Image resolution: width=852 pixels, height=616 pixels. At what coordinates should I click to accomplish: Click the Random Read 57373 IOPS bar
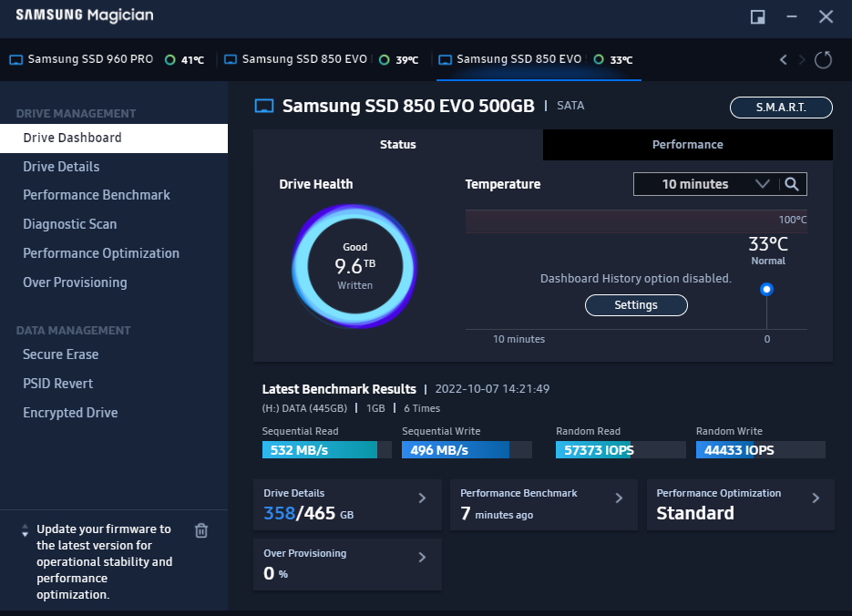point(621,450)
